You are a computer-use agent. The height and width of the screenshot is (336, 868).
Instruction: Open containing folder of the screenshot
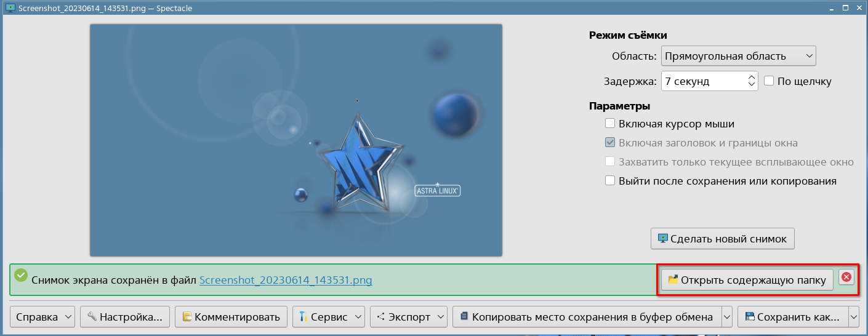(747, 280)
